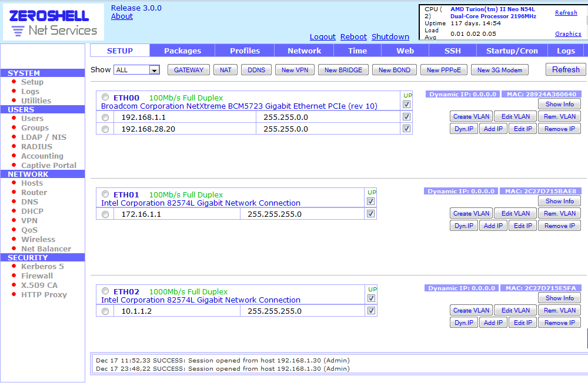The height and width of the screenshot is (386, 588).
Task: Open the SSH tab
Action: 453,51
